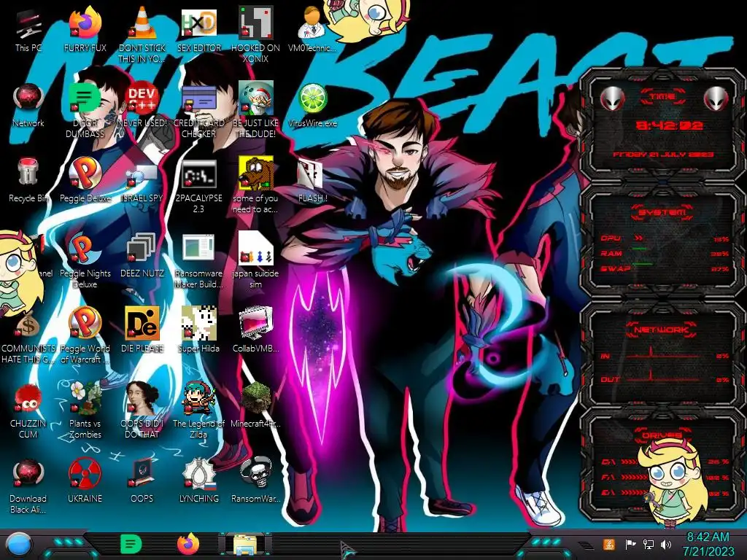This screenshot has width=747, height=560.
Task: Open CREDIT CARD CHECKER shortcut
Action: pos(198,98)
